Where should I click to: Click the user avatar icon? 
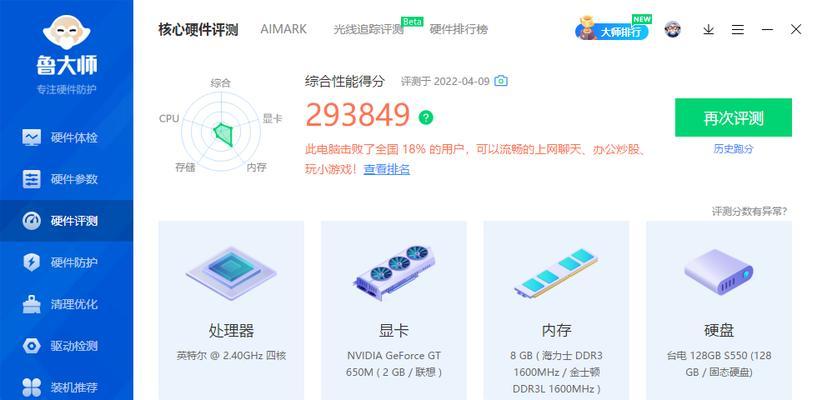point(673,29)
